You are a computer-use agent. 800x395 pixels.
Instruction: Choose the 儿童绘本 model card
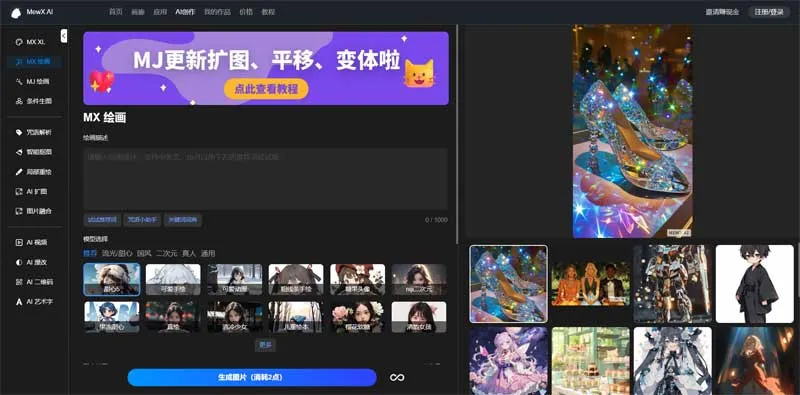pyautogui.click(x=296, y=317)
